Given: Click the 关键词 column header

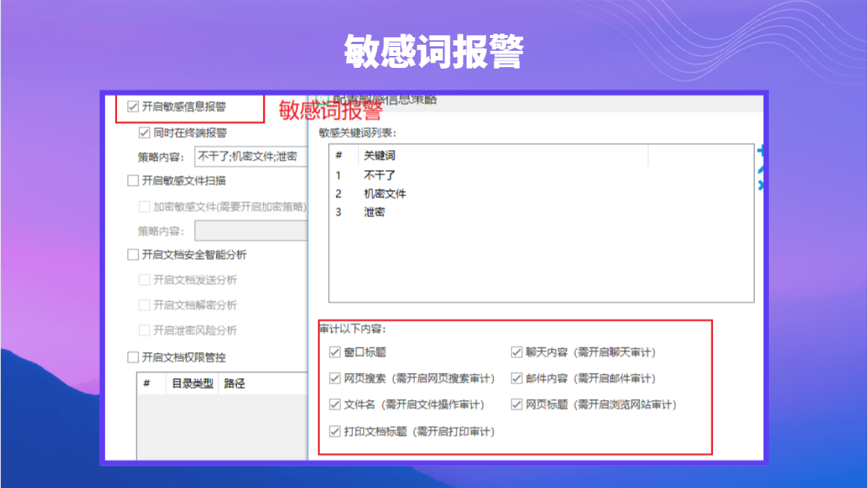Looking at the screenshot, I should pos(503,156).
